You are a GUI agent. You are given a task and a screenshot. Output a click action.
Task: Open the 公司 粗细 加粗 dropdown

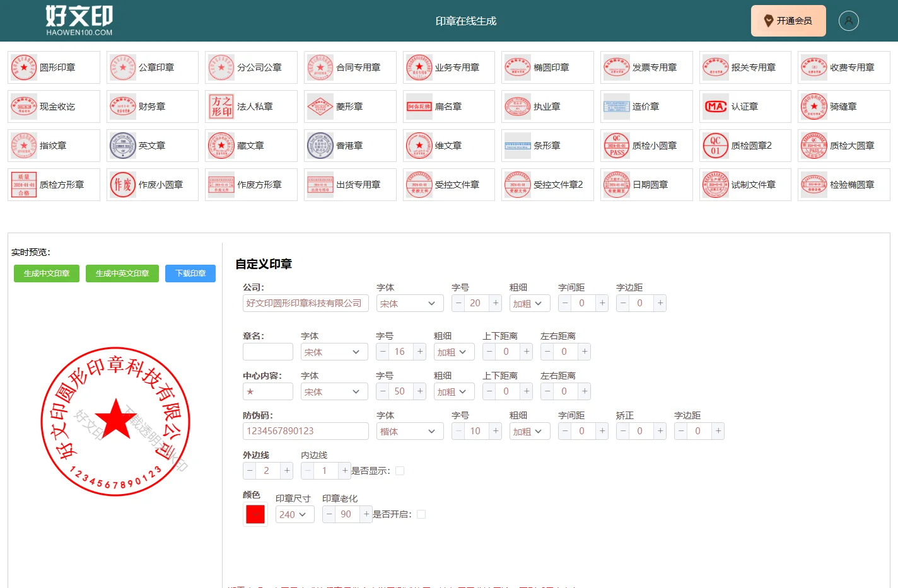(530, 303)
